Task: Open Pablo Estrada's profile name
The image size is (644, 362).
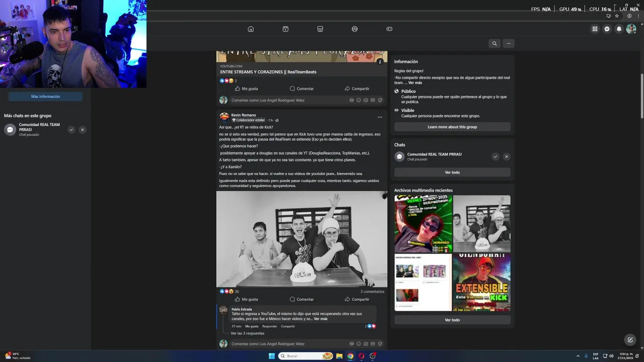Action: (x=242, y=309)
